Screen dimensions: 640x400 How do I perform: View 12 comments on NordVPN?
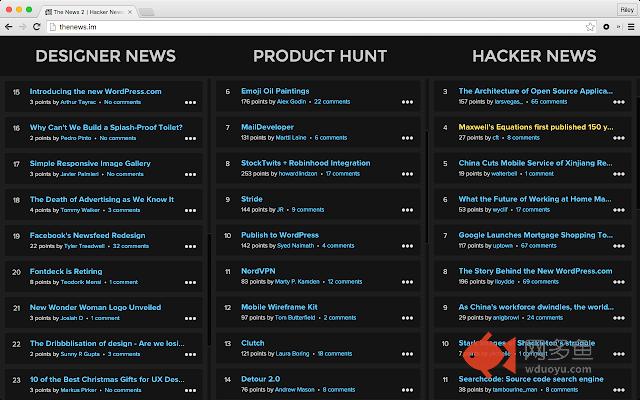click(345, 282)
